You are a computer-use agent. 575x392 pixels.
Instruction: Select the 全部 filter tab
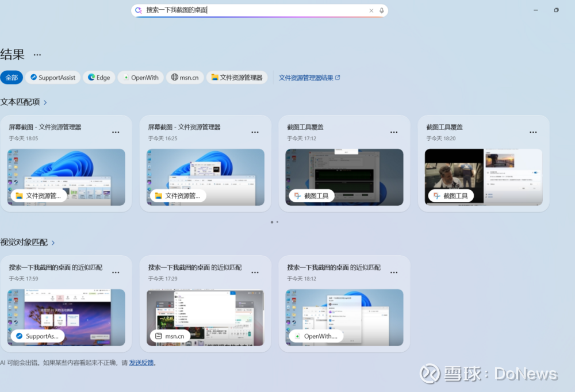[11, 78]
